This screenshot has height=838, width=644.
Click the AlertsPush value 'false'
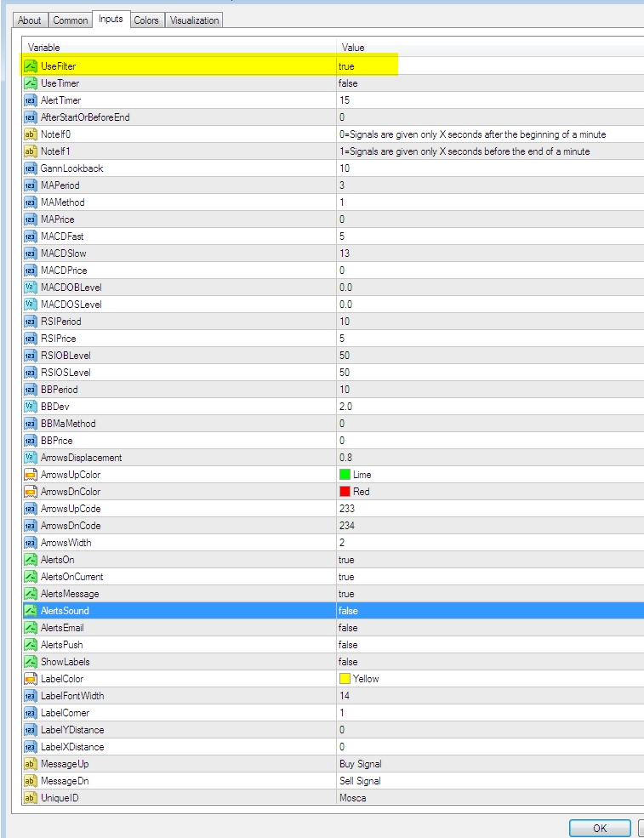click(x=348, y=645)
